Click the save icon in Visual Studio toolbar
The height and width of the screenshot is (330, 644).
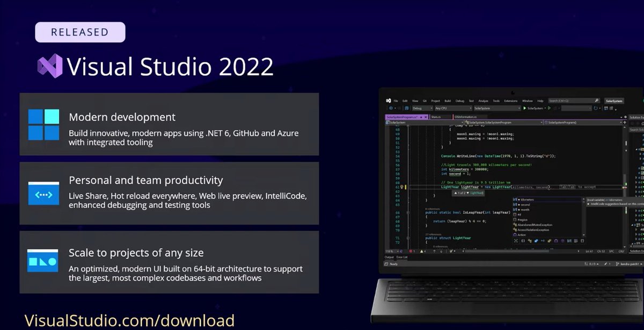[406, 108]
